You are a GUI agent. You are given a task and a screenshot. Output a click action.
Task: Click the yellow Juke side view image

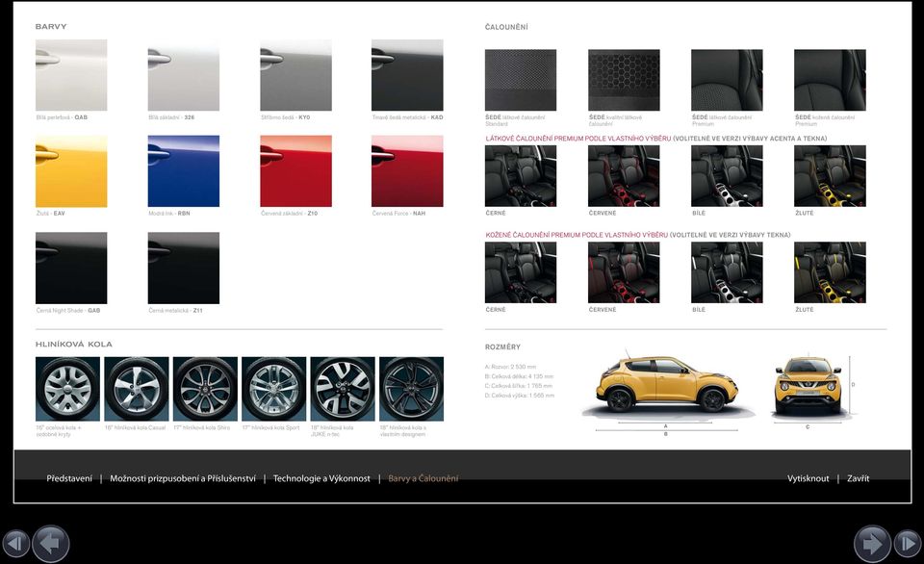pos(668,386)
